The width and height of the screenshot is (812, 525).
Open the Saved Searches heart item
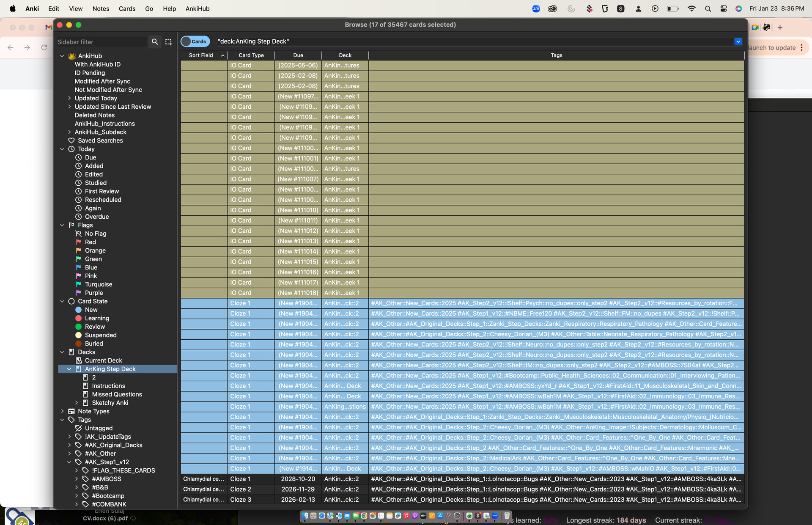click(x=100, y=140)
